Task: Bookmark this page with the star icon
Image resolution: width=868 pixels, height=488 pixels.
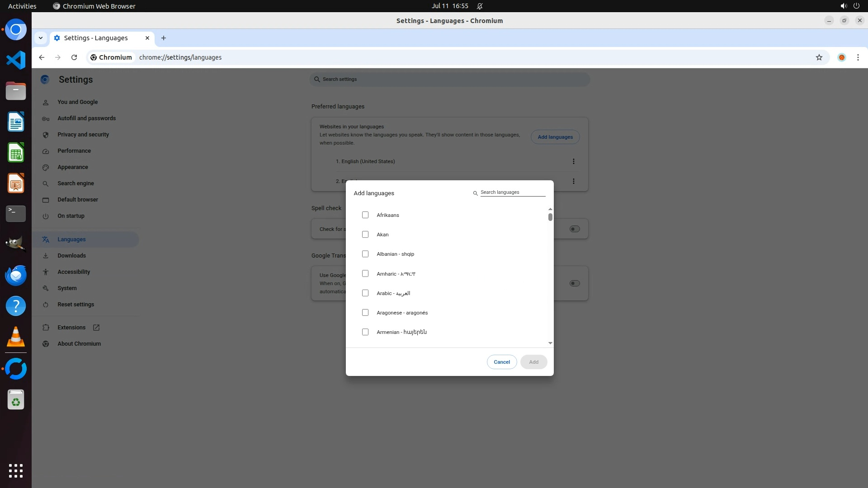Action: coord(819,57)
